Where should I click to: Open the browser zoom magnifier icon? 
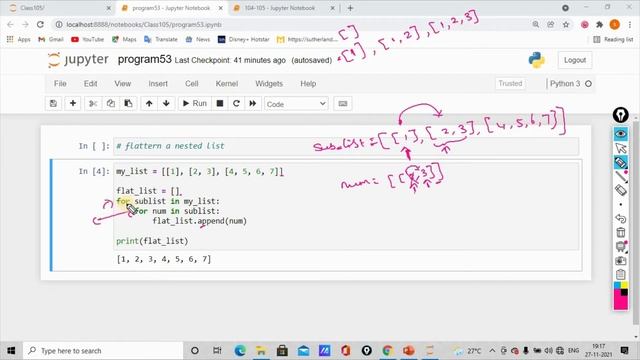point(536,24)
